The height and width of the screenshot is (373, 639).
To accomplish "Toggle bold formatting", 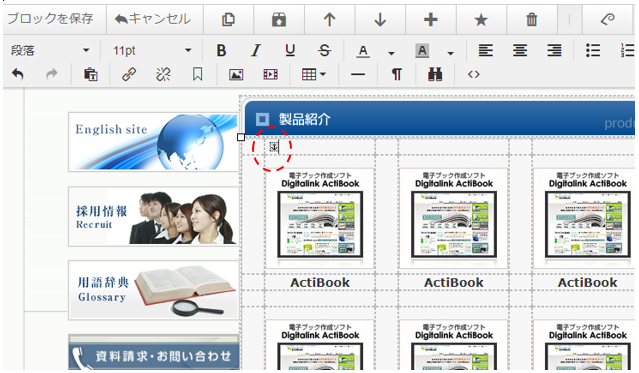I will coord(221,51).
